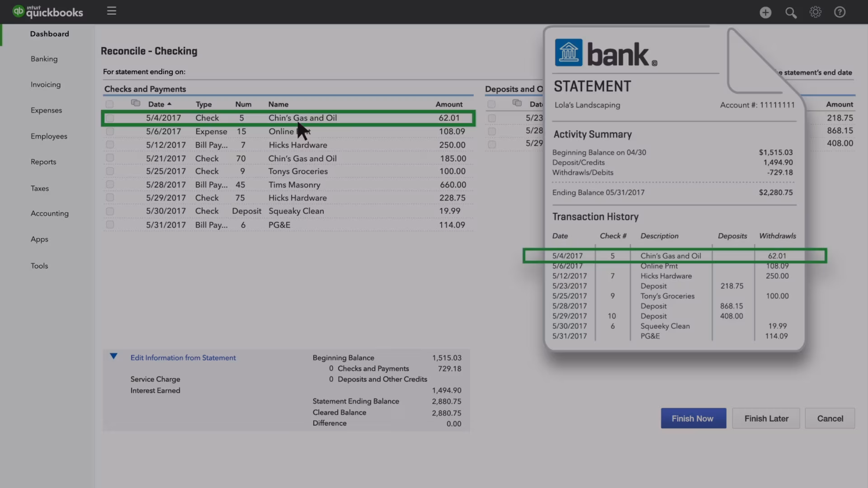The height and width of the screenshot is (488, 868).
Task: Check the Tims Masonry 660.00 row
Action: [110, 184]
